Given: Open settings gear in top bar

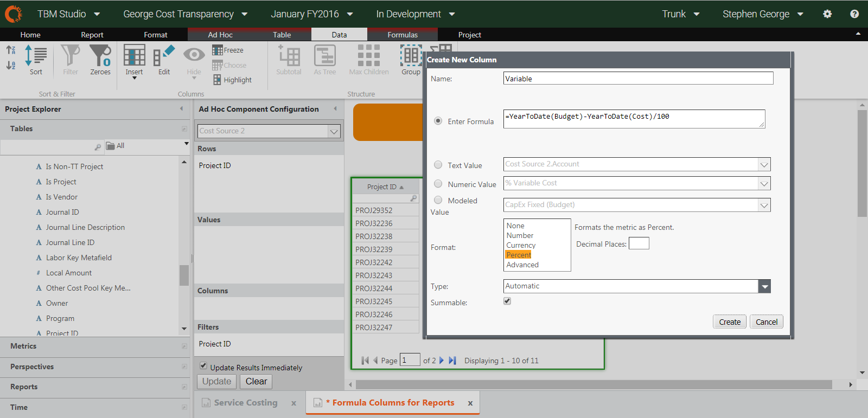Looking at the screenshot, I should point(827,14).
